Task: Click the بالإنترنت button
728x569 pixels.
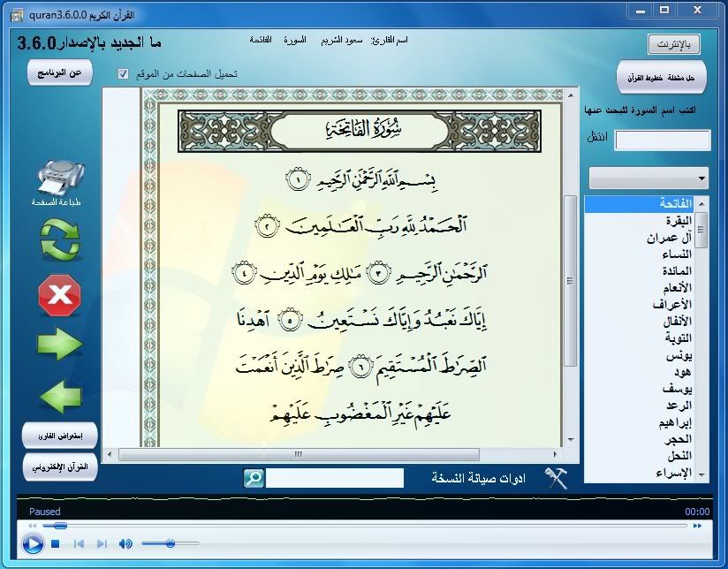Action: 674,44
